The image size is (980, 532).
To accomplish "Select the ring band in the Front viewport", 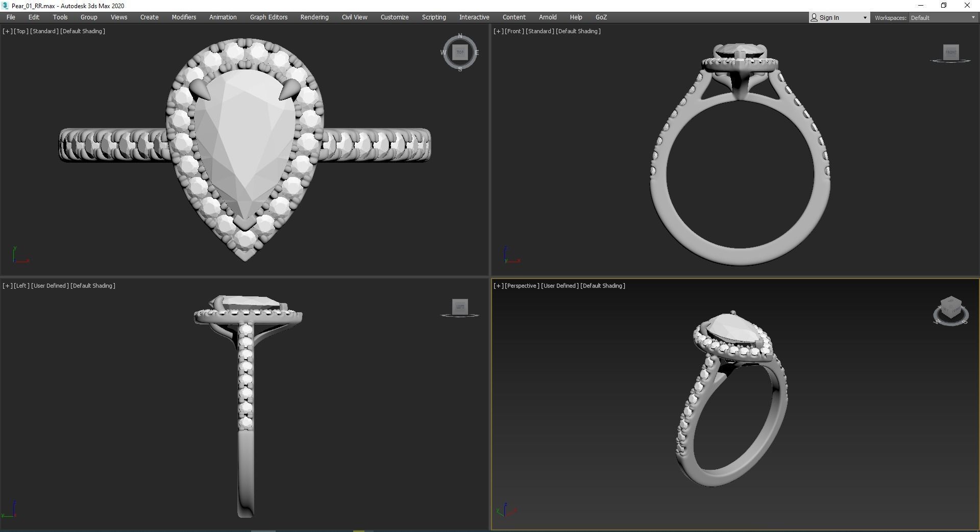I will 740,258.
